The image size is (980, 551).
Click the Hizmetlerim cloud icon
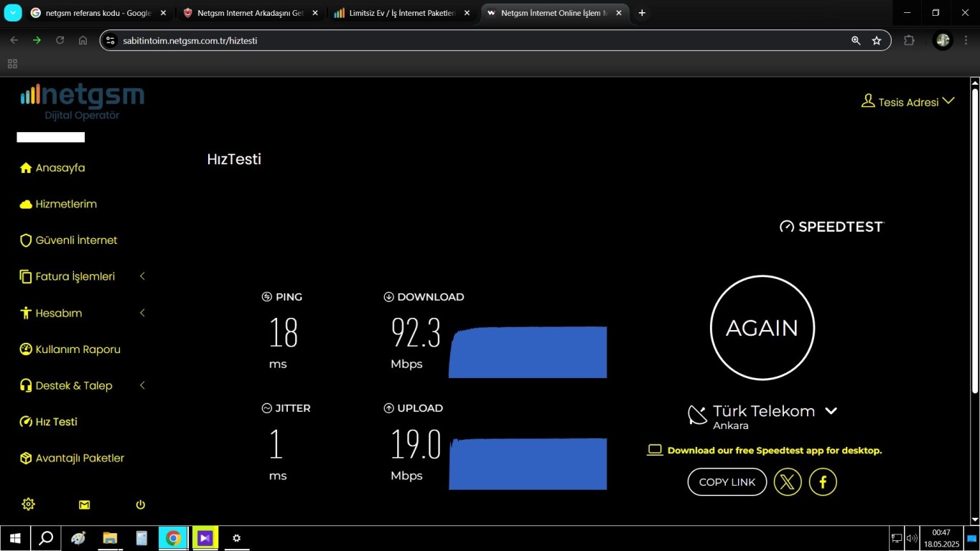point(26,204)
